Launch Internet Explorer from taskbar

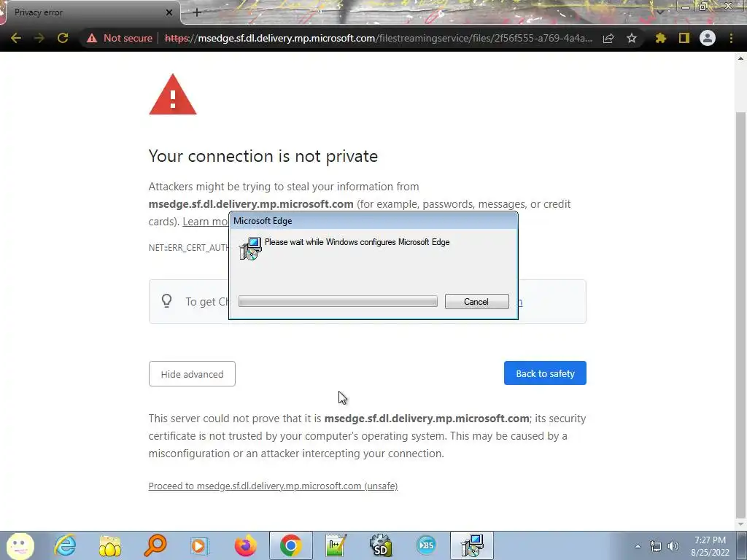coord(65,545)
